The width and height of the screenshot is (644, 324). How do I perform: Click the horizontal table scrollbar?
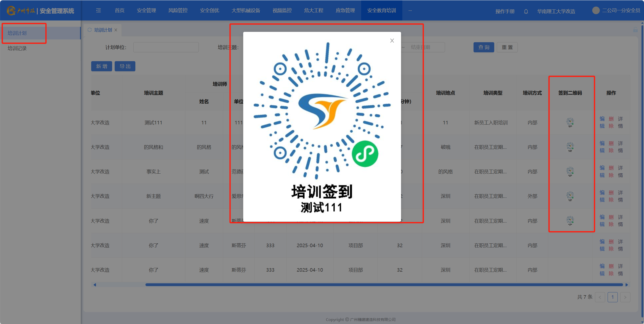pos(384,285)
